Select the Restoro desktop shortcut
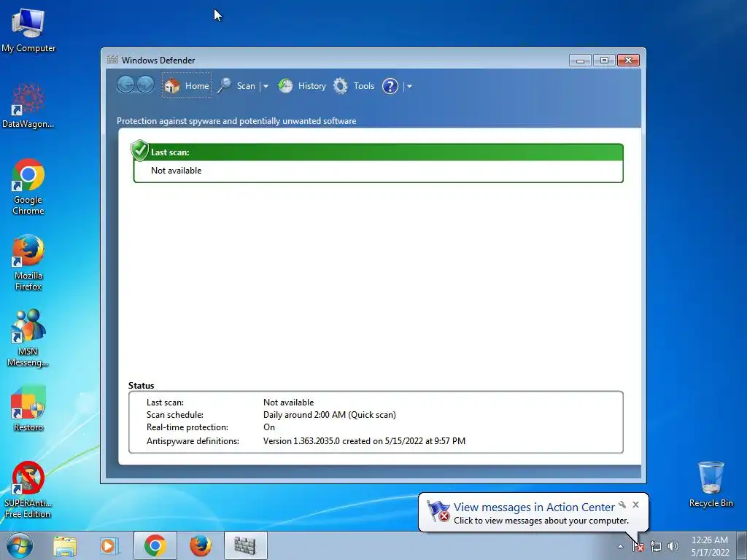Screen dimensions: 747x560 pos(28,408)
